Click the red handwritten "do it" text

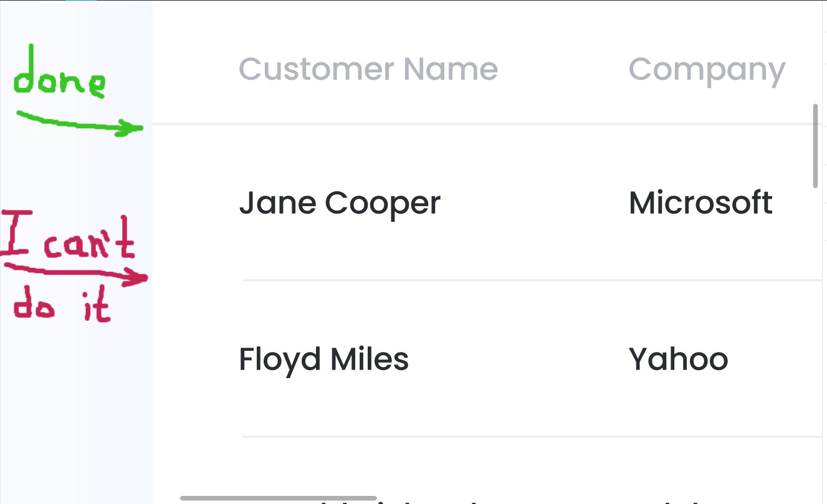click(62, 307)
